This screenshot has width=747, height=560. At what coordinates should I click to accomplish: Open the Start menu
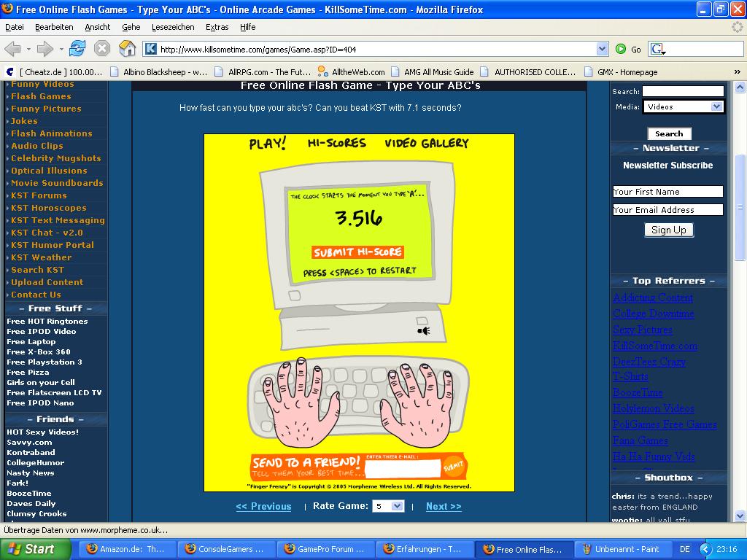[x=36, y=549]
